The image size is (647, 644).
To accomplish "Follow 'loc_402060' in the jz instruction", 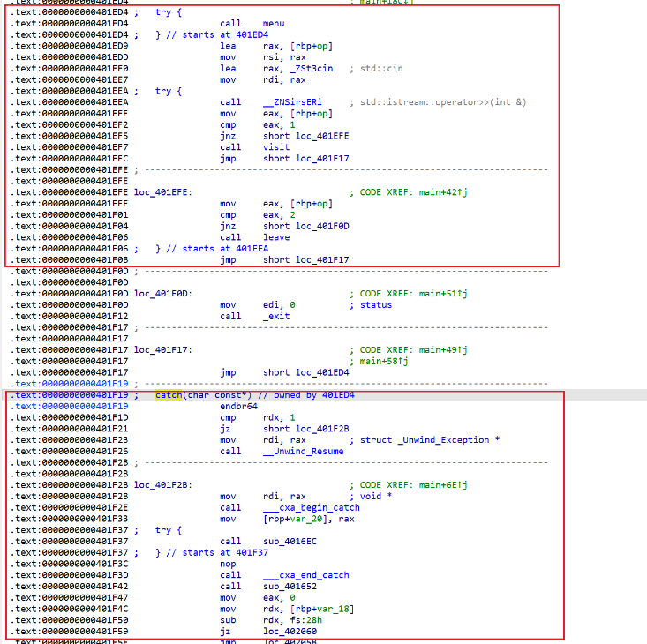I will pos(290,632).
